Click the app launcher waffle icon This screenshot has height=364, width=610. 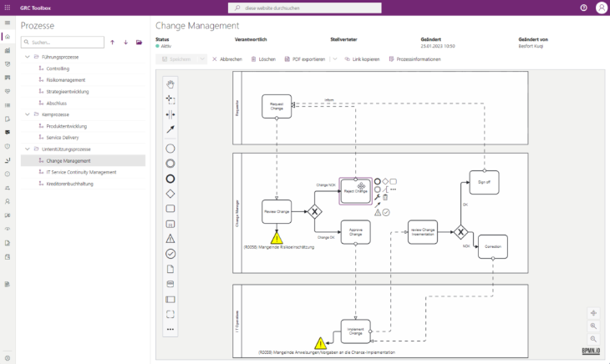coord(8,8)
